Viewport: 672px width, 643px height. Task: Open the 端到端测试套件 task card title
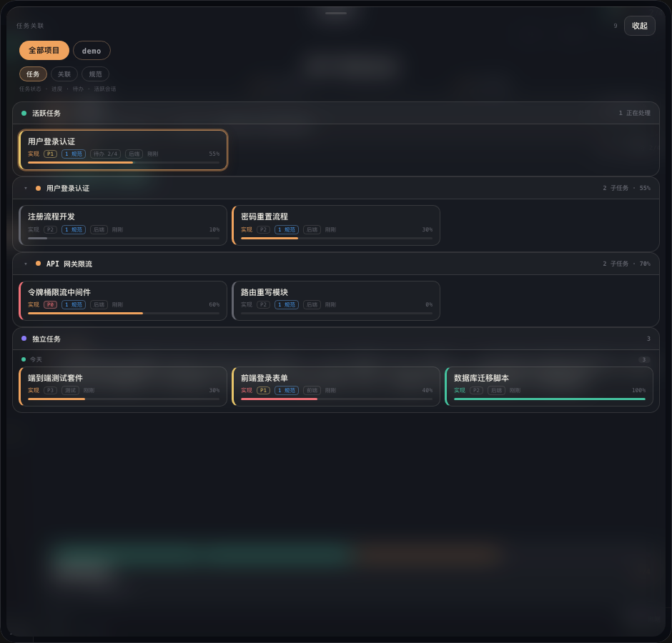pos(55,378)
